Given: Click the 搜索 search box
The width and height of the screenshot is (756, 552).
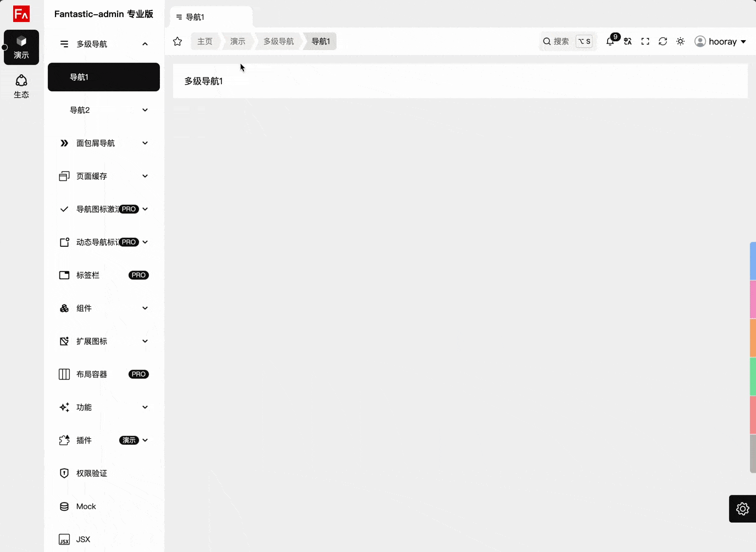Looking at the screenshot, I should tap(568, 41).
